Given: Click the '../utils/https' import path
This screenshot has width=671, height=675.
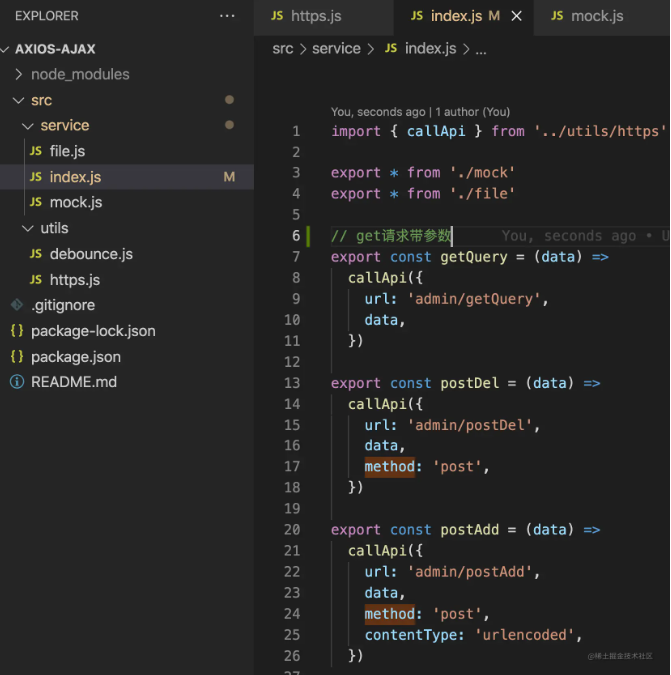Looking at the screenshot, I should coord(600,131).
